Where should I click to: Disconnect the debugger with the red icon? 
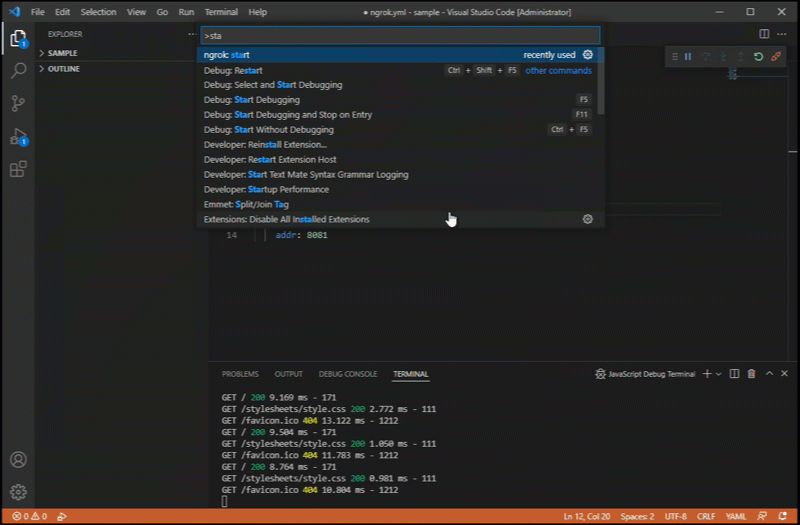pos(776,57)
